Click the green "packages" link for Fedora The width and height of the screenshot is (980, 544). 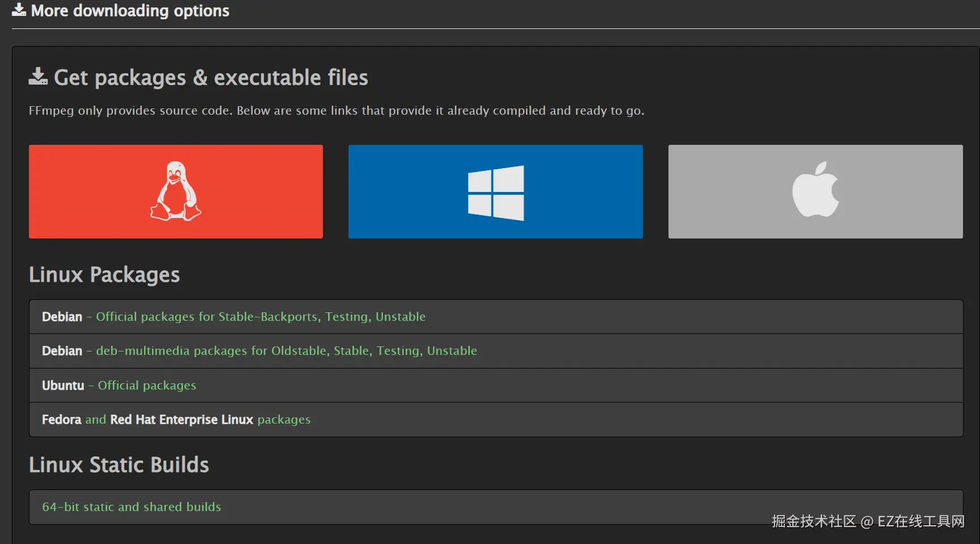pyautogui.click(x=284, y=420)
